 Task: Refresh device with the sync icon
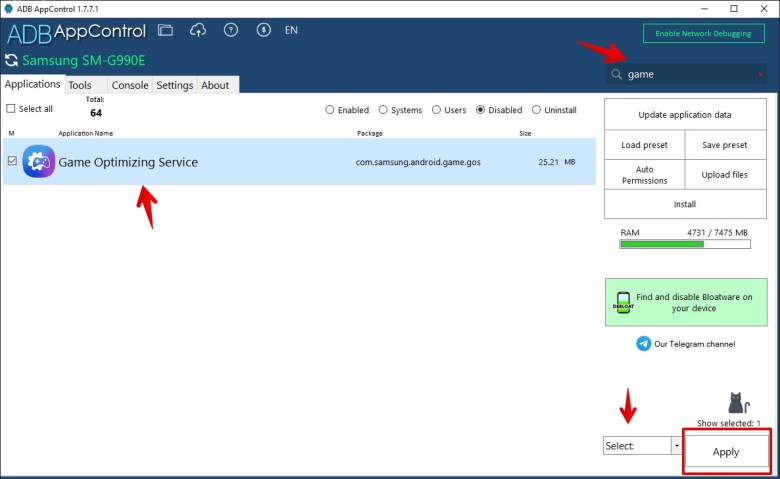click(11, 61)
